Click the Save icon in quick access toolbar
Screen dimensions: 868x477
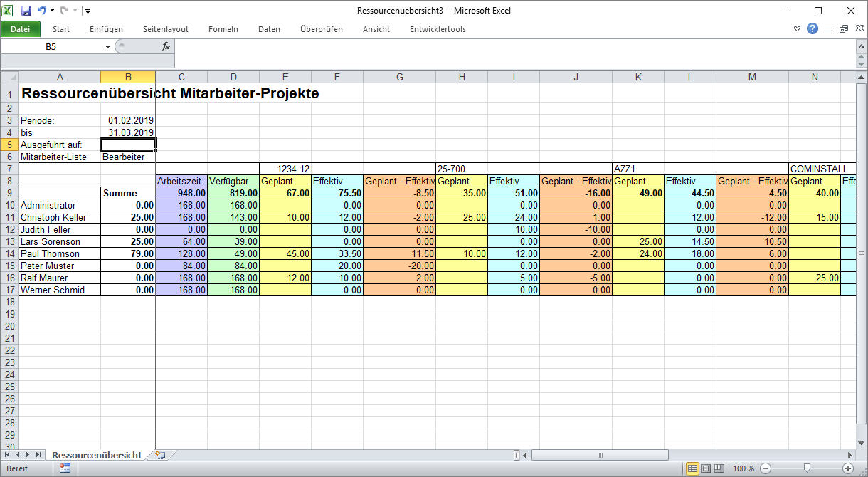click(26, 11)
